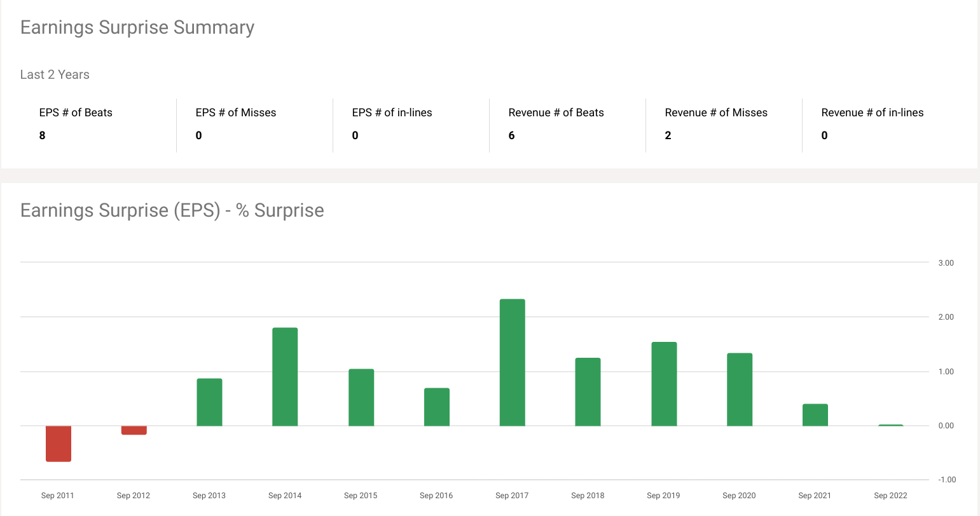Click the small red Sep 2012 bar
The height and width of the screenshot is (516, 980).
pyautogui.click(x=134, y=430)
